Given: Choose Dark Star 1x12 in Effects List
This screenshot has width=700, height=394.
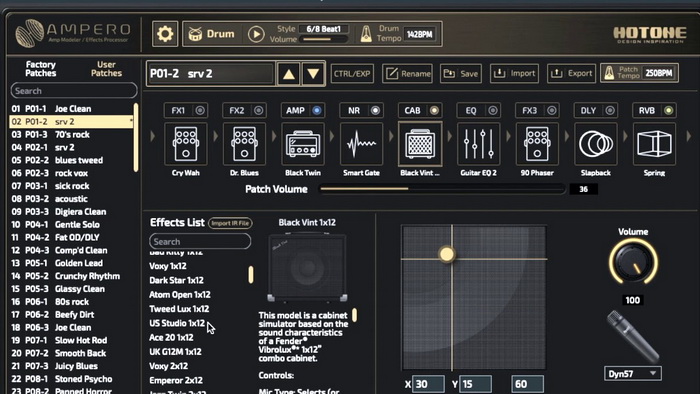Looking at the screenshot, I should coord(176,280).
